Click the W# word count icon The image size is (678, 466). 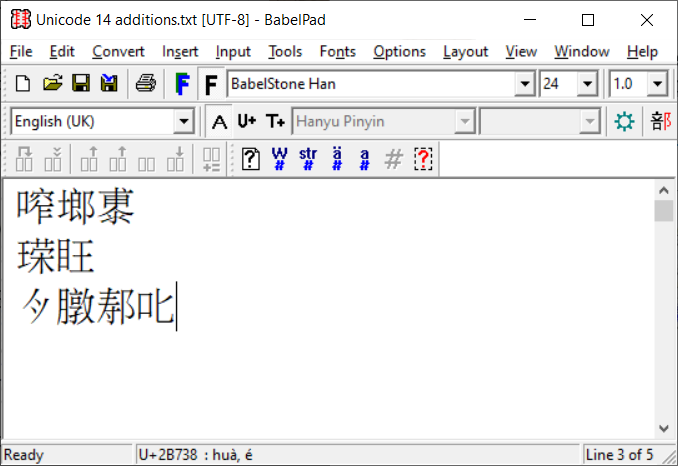(x=279, y=159)
